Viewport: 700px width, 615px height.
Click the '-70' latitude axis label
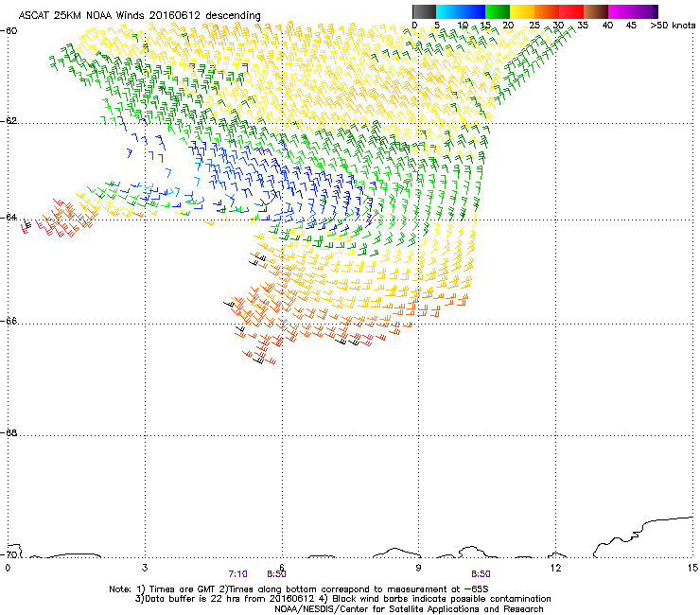pos(9,554)
